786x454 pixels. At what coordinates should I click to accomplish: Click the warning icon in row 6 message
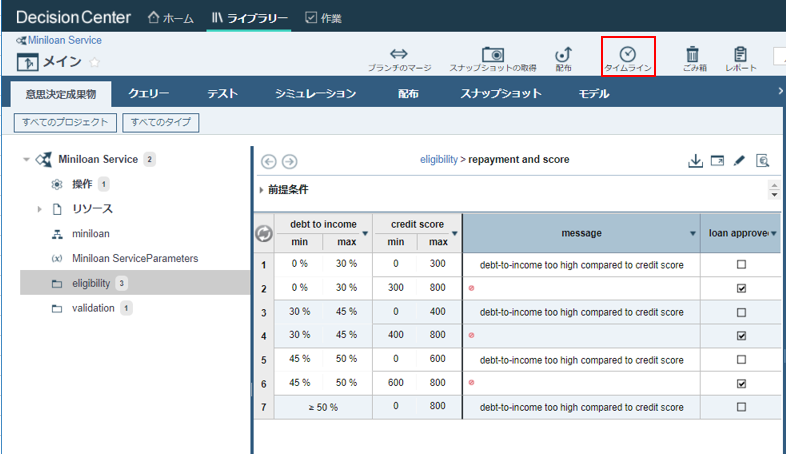pyautogui.click(x=471, y=382)
